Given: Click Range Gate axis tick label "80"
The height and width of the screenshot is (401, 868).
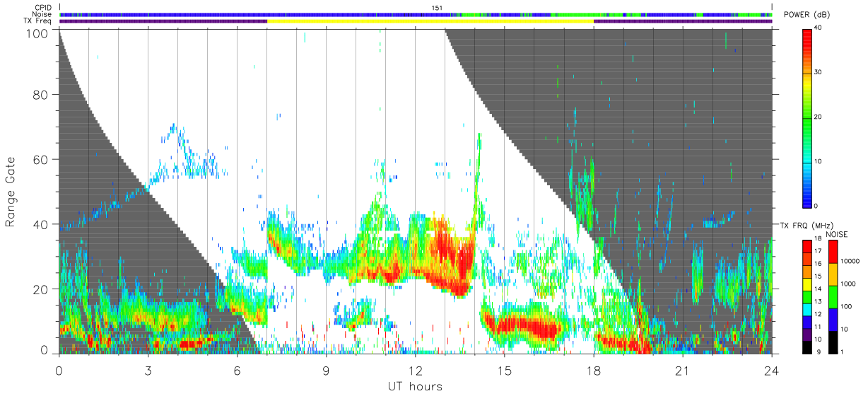Looking at the screenshot, I should [40, 95].
